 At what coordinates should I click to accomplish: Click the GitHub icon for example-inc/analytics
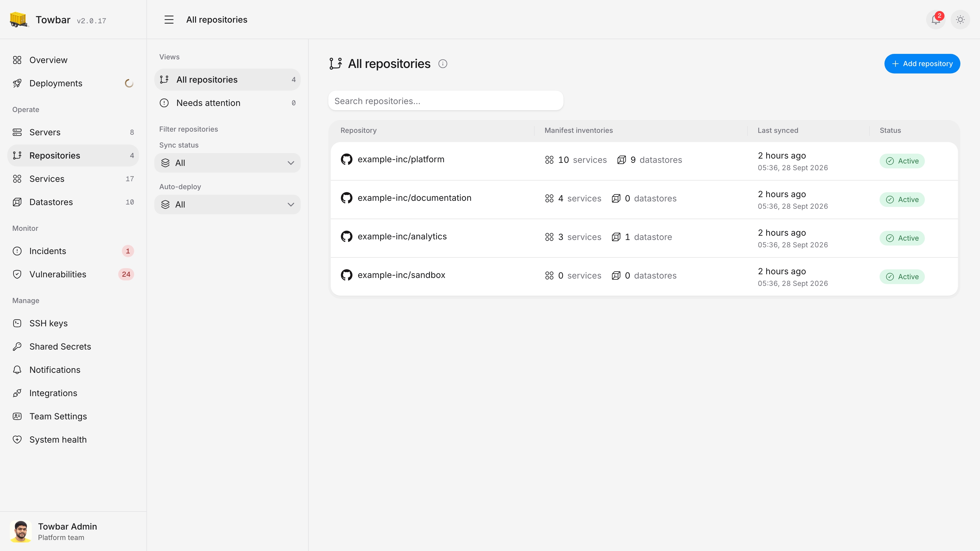[x=347, y=236]
